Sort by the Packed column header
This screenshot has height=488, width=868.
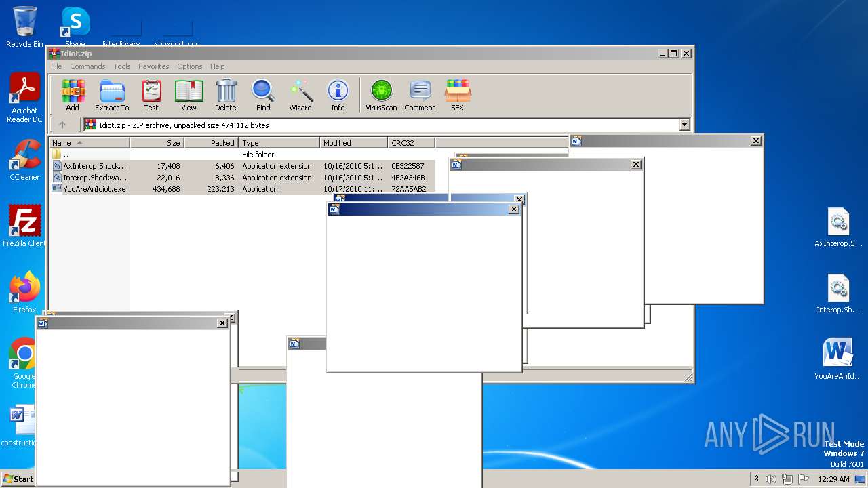click(x=212, y=142)
